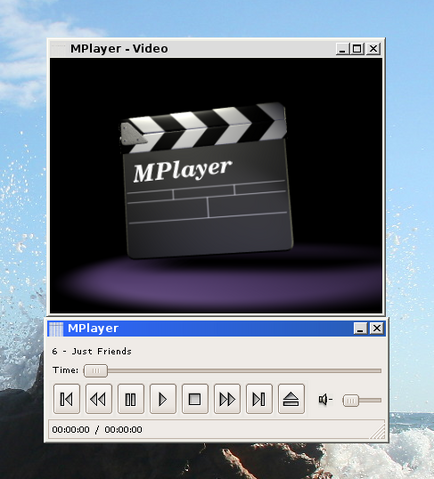Pause playback in MPlayer
The width and height of the screenshot is (434, 479).
pos(130,399)
